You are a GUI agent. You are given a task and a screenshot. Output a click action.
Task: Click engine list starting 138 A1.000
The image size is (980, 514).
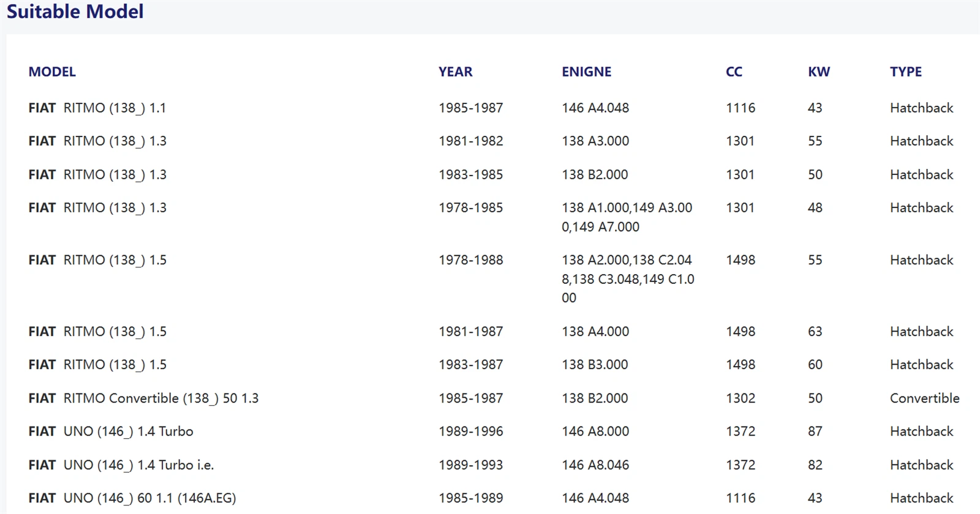click(627, 217)
